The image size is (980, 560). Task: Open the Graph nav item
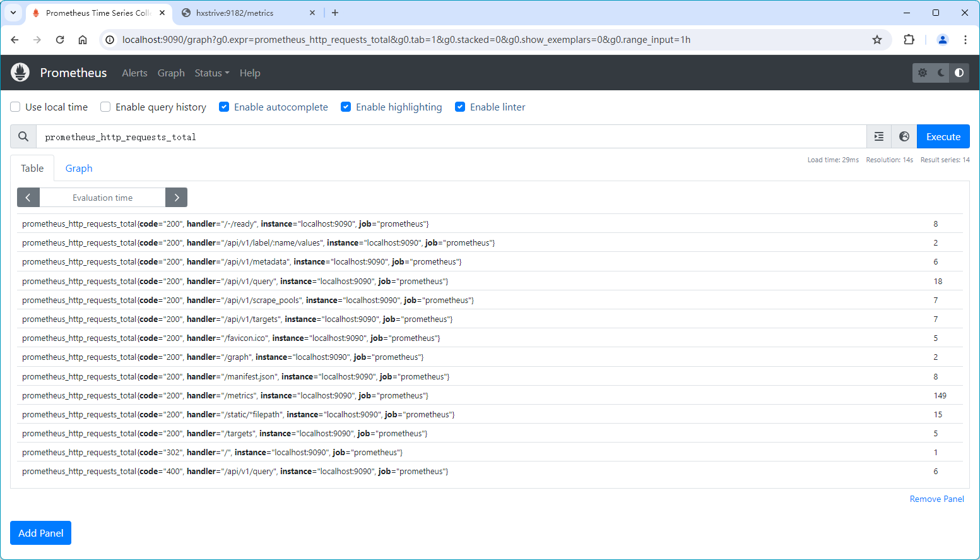[x=171, y=73]
